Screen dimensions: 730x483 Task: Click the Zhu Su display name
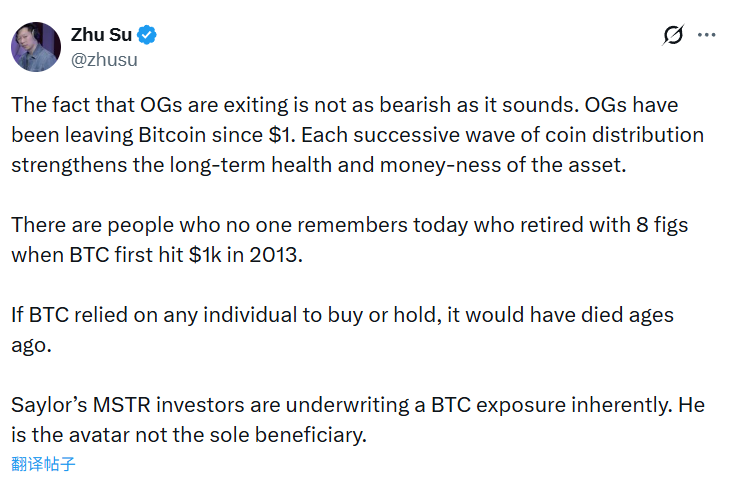point(101,35)
